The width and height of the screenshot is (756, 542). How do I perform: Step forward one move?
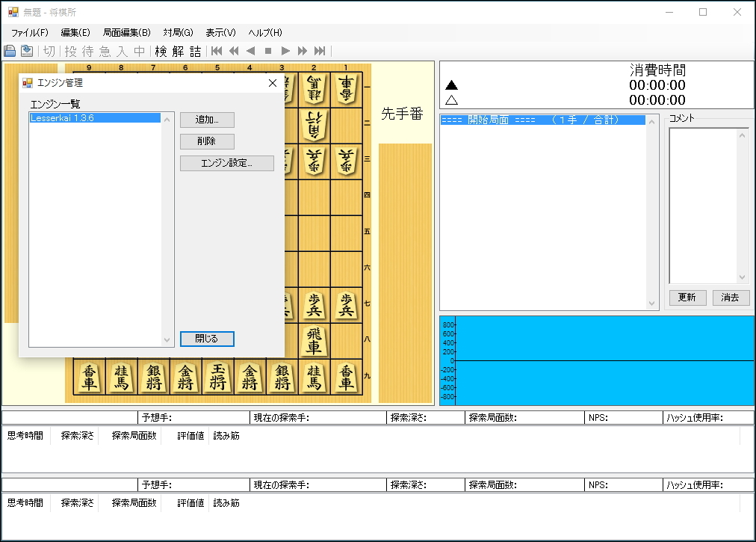pyautogui.click(x=285, y=50)
